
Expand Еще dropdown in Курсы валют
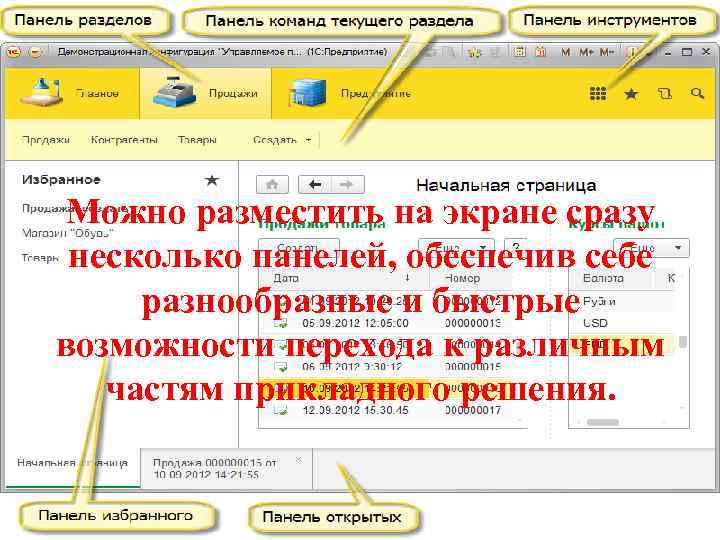click(x=652, y=248)
